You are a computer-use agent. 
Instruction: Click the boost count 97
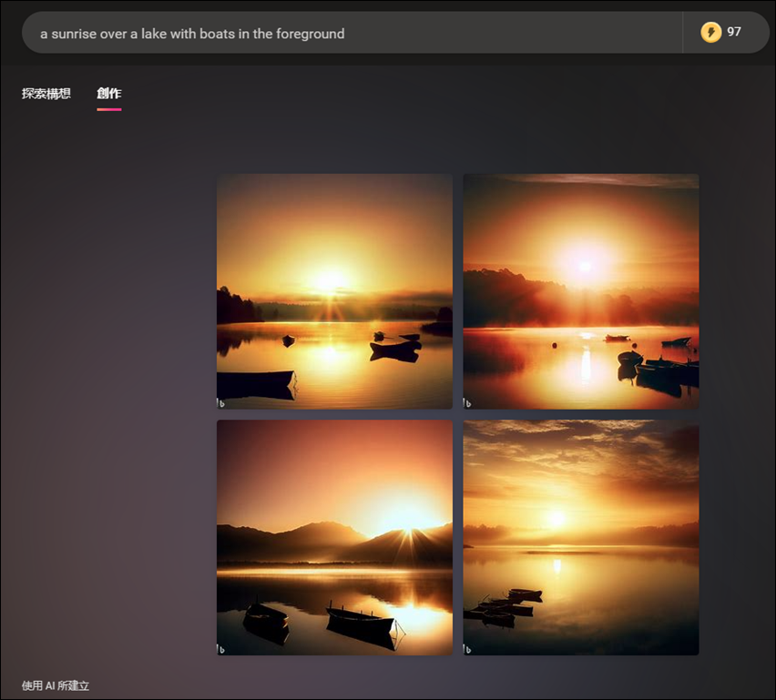(733, 32)
